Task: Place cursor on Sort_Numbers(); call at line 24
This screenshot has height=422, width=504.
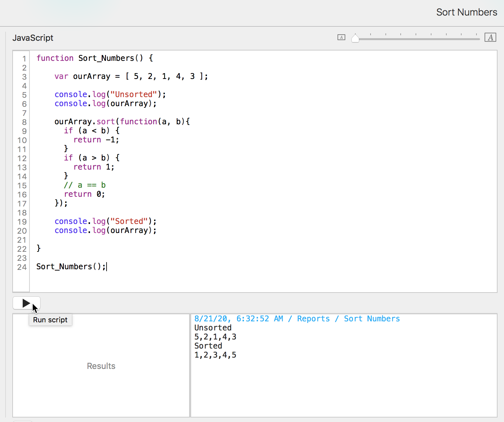Action: click(71, 267)
